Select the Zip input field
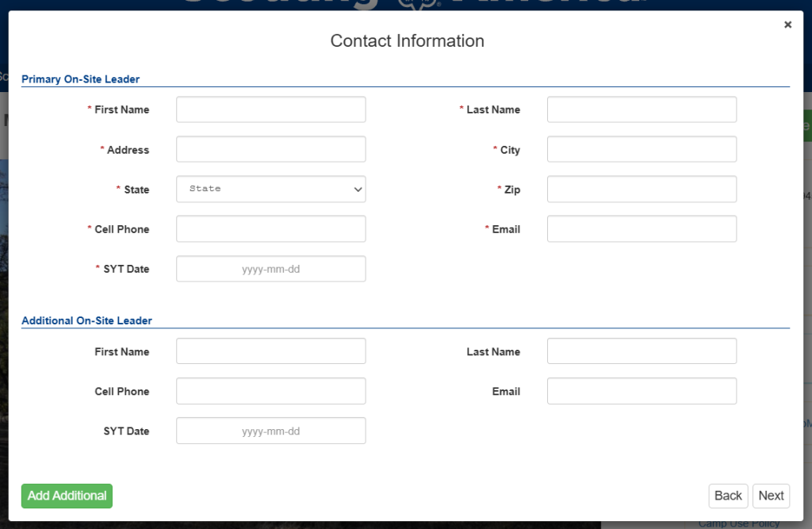 click(x=642, y=189)
